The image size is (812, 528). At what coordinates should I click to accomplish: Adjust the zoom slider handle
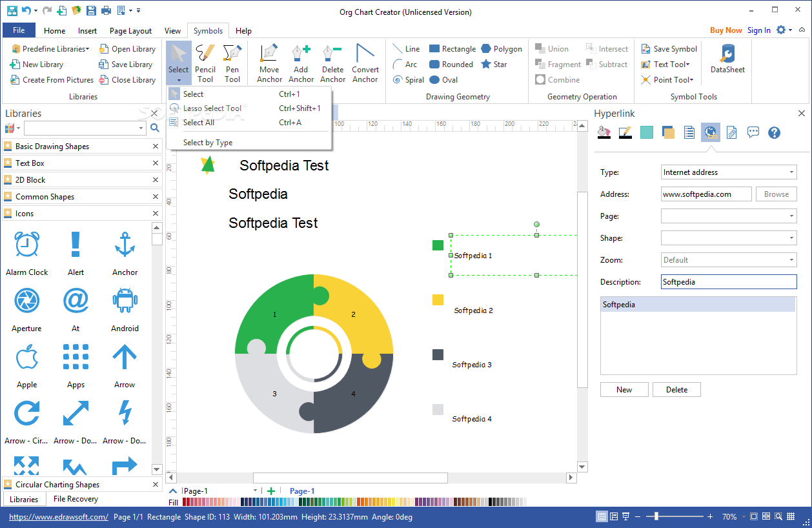click(656, 516)
